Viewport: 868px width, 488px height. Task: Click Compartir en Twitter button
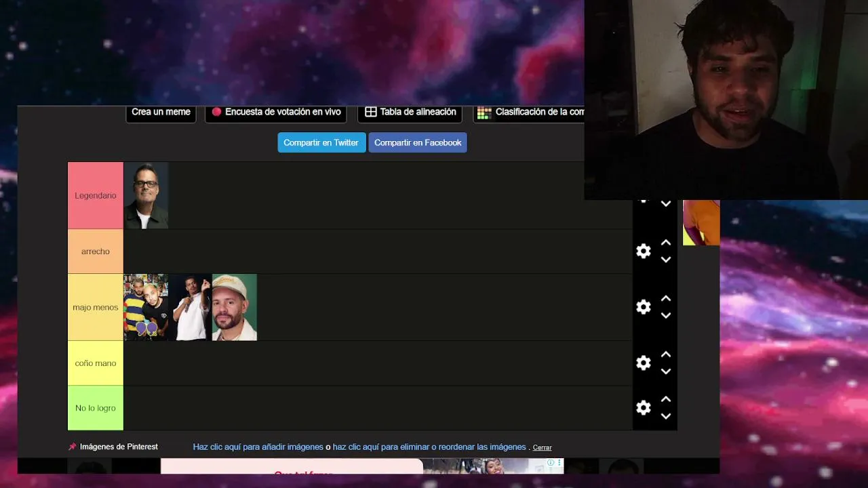coord(321,142)
